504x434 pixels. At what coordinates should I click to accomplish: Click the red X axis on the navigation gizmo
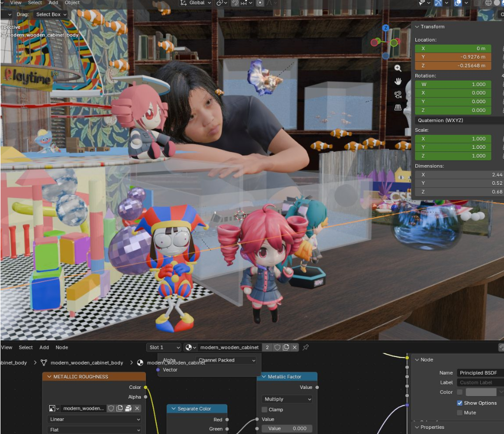374,43
